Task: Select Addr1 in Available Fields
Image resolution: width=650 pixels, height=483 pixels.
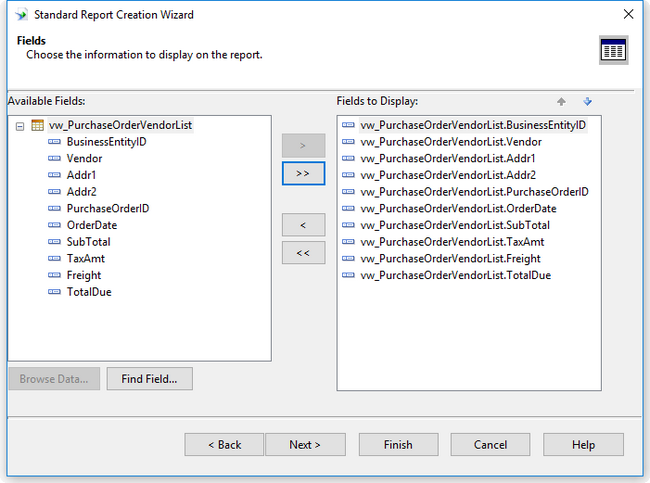Action: tap(81, 175)
